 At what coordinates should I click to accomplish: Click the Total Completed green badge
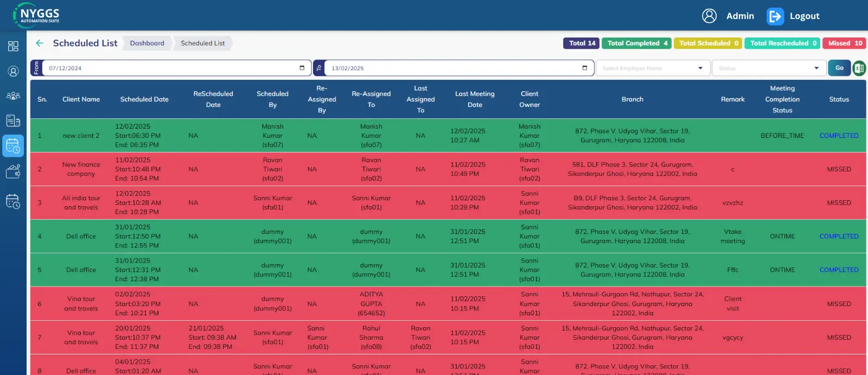(x=636, y=43)
